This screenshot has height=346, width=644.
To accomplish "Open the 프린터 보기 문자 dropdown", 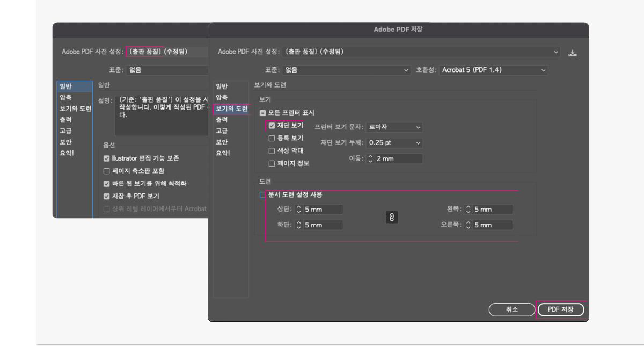I will click(394, 127).
